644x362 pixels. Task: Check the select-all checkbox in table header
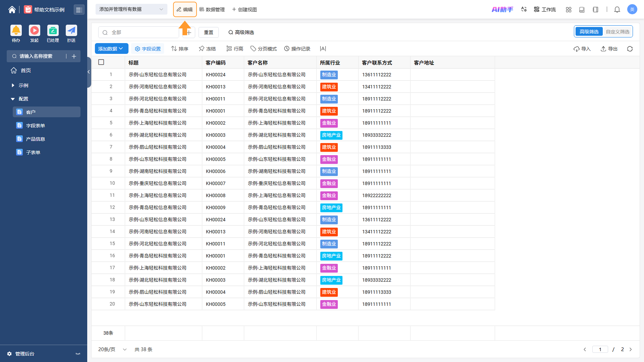coord(101,62)
